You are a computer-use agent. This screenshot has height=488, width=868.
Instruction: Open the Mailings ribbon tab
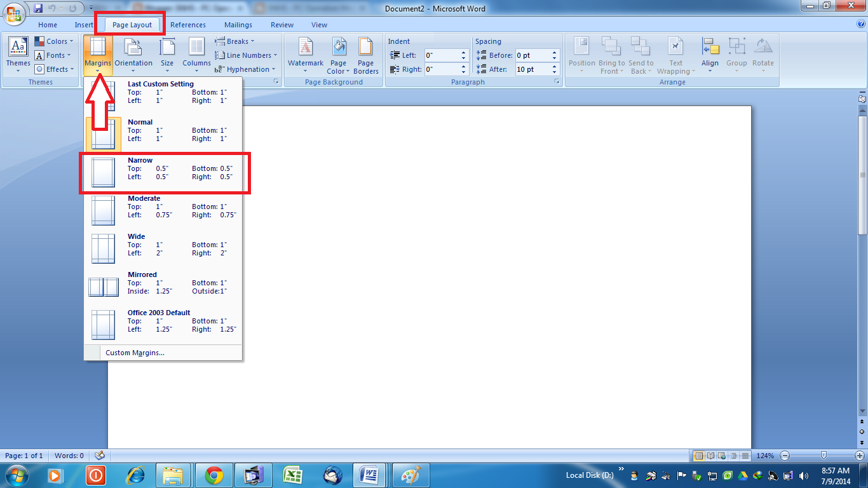coord(238,25)
